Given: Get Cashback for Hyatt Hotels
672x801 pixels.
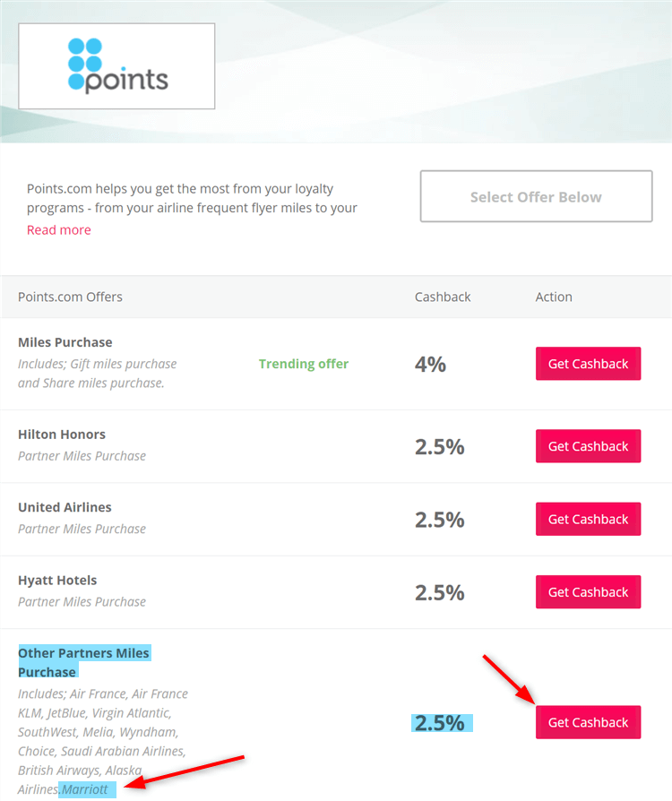Looking at the screenshot, I should click(588, 592).
